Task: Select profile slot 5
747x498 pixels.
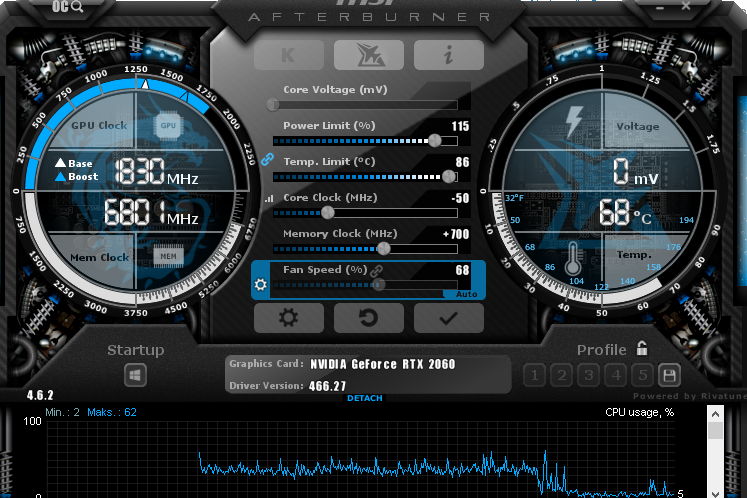Action: [643, 376]
